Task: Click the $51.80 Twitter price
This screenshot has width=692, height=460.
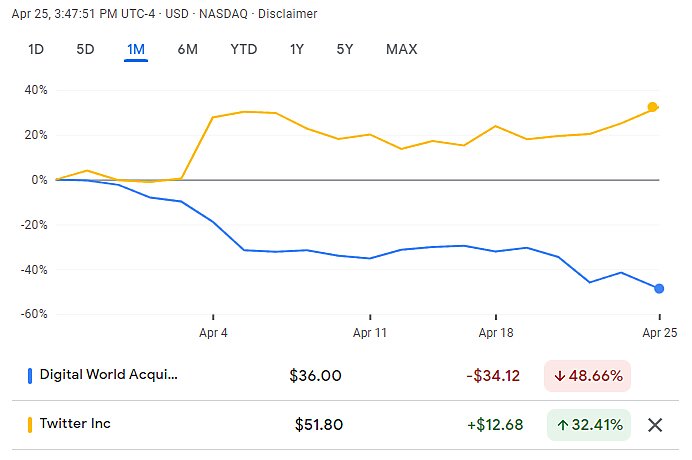Action: [x=319, y=425]
